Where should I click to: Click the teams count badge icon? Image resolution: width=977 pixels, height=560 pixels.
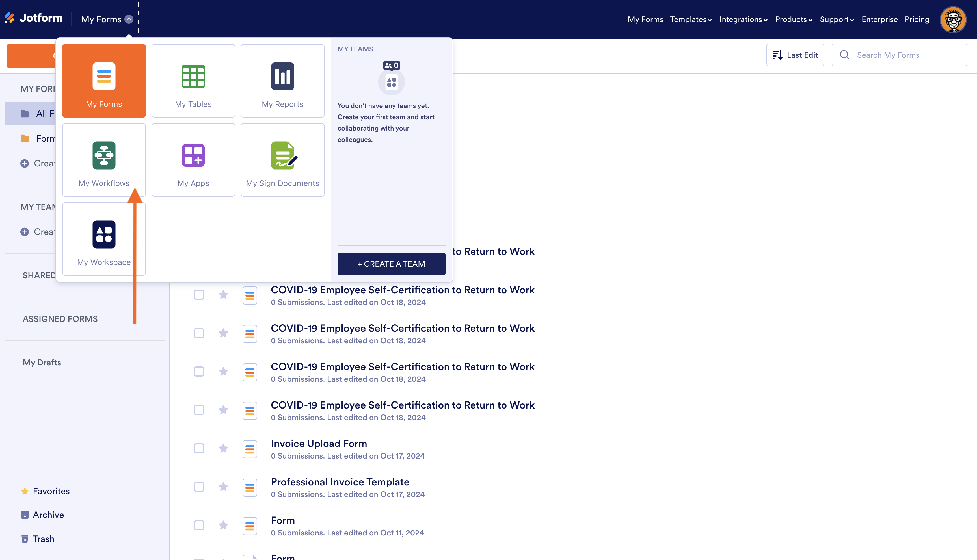click(391, 65)
